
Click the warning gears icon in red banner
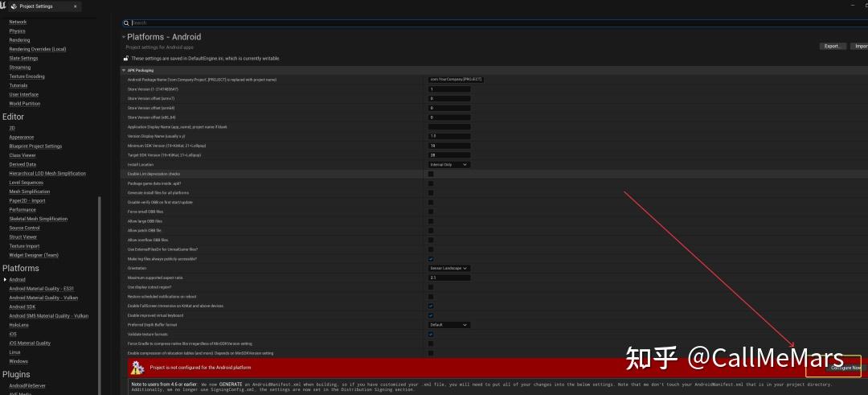(x=138, y=367)
